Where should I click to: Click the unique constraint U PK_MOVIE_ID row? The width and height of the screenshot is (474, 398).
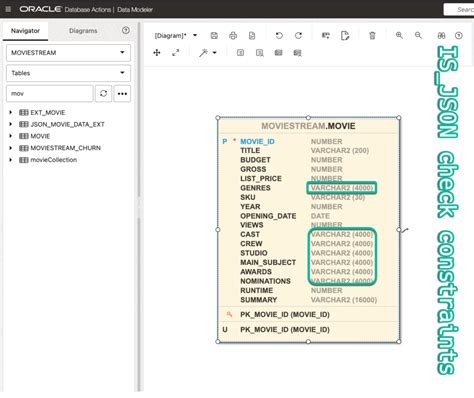(x=308, y=330)
